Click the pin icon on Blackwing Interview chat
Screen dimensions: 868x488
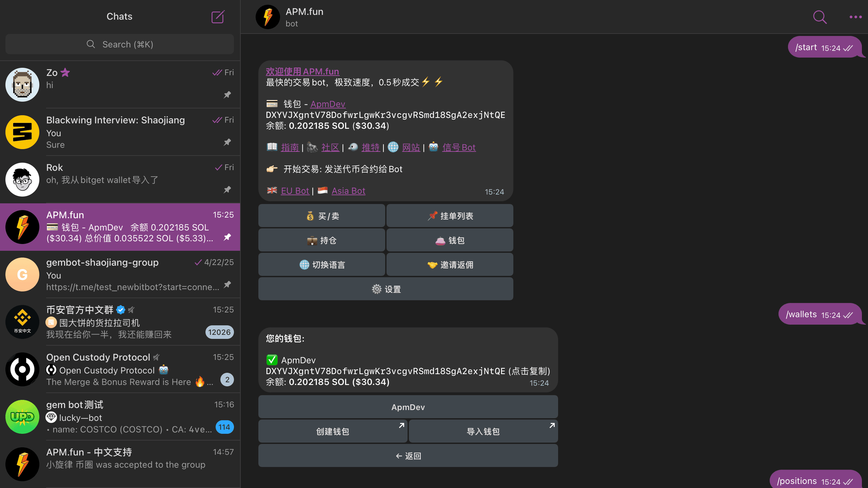click(x=228, y=142)
